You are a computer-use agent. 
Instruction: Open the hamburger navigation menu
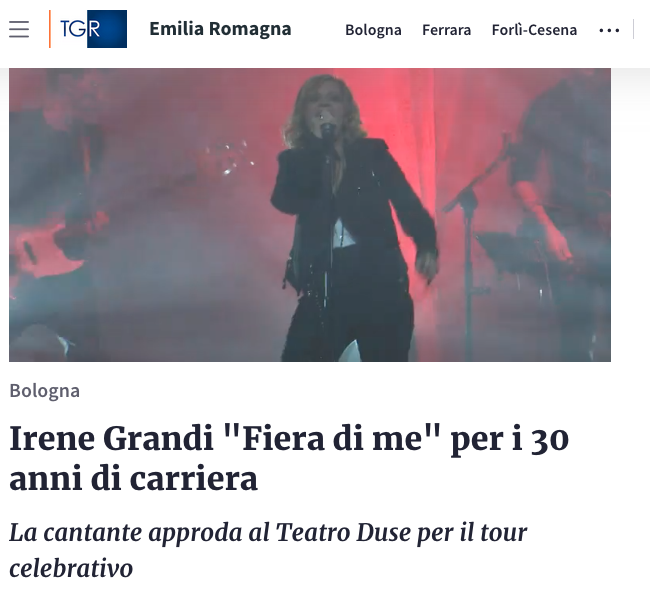click(x=19, y=29)
